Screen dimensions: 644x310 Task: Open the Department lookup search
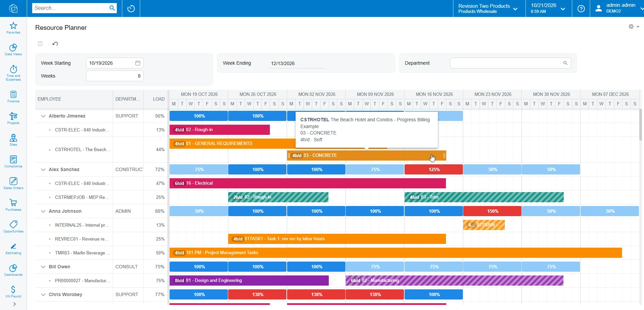565,63
